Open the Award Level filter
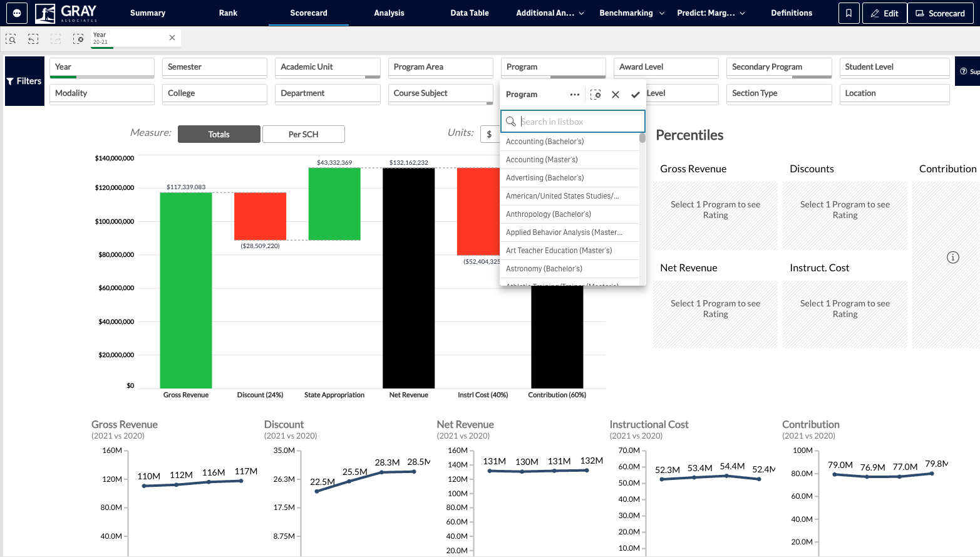The width and height of the screenshot is (980, 557). [666, 68]
